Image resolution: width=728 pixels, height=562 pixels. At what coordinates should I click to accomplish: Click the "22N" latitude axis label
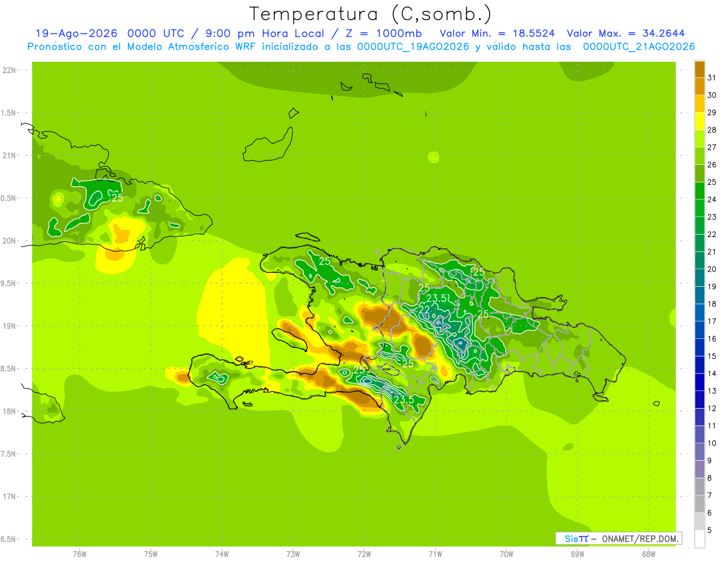[x=10, y=70]
